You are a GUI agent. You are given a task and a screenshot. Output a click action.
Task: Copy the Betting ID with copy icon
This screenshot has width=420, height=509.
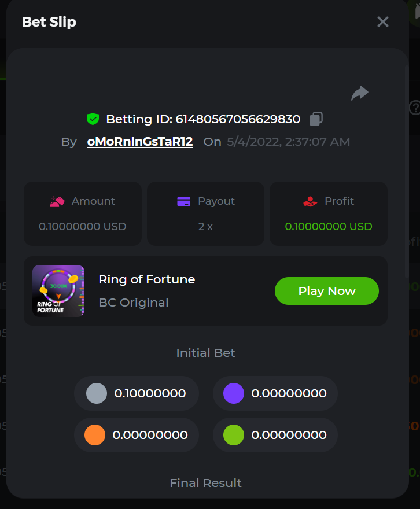point(316,119)
